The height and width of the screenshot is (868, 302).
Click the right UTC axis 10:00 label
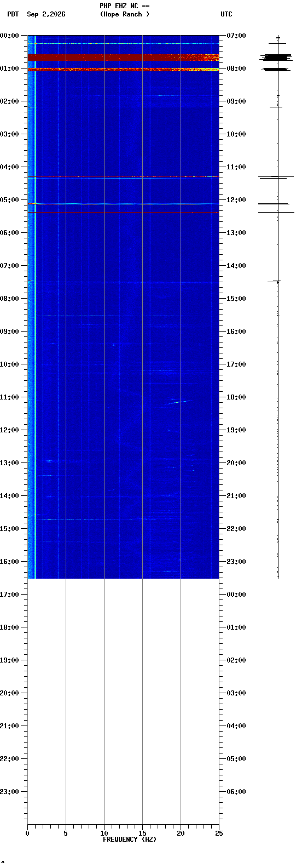[x=236, y=134]
